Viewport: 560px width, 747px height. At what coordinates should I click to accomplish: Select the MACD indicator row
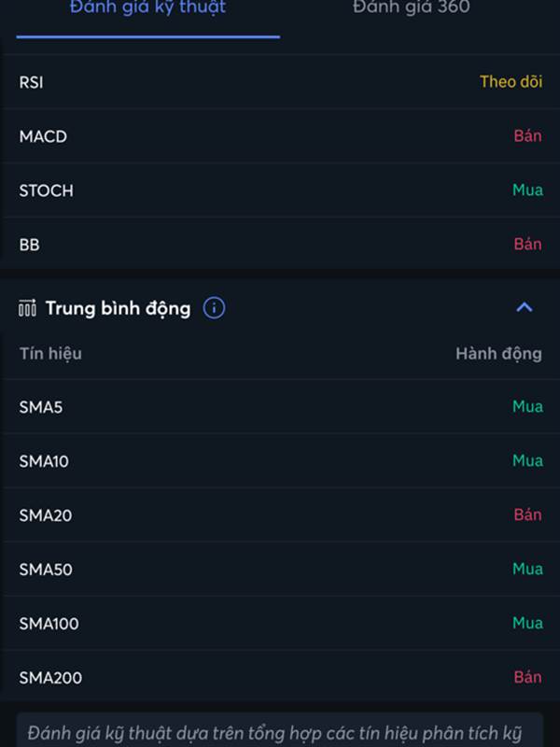[280, 136]
